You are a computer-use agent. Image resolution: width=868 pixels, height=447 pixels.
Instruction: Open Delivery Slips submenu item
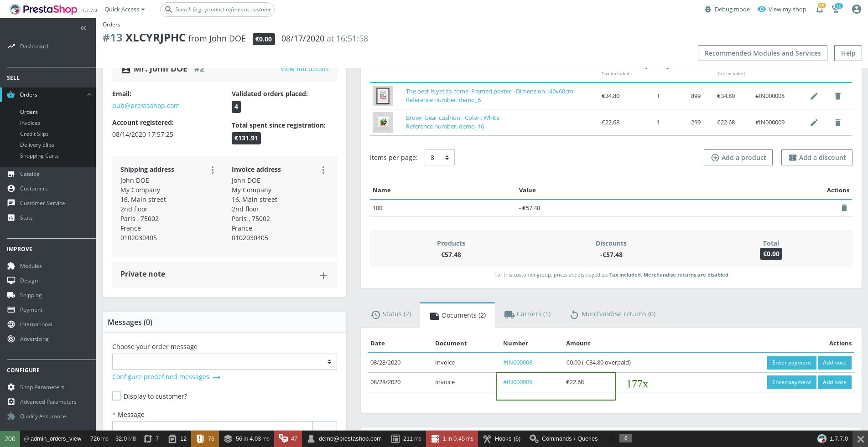(x=37, y=145)
